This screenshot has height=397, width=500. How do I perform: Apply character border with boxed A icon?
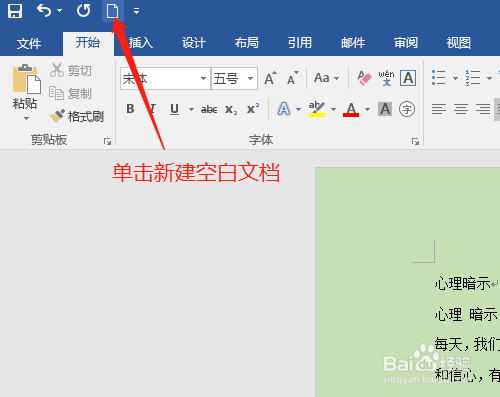coord(408,78)
